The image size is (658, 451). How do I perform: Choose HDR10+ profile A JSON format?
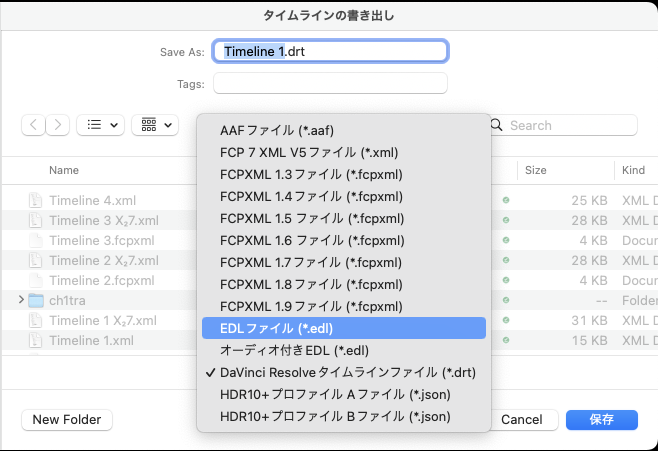click(x=333, y=394)
